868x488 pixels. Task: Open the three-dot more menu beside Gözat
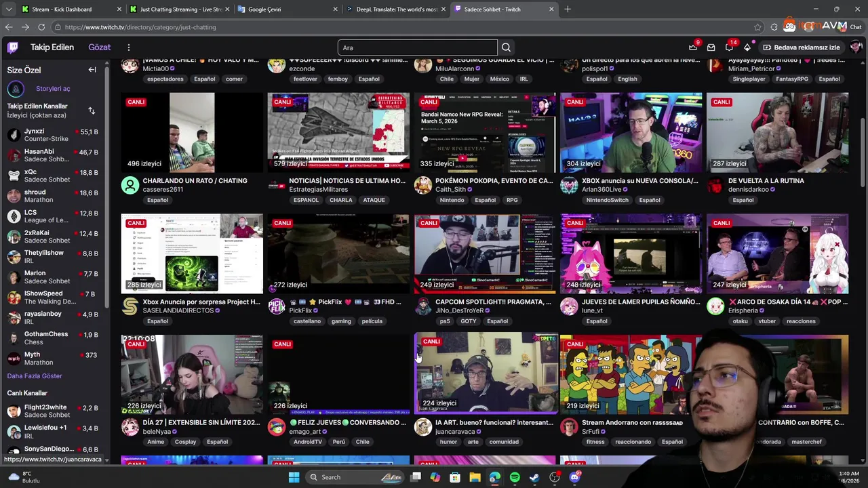pos(128,47)
